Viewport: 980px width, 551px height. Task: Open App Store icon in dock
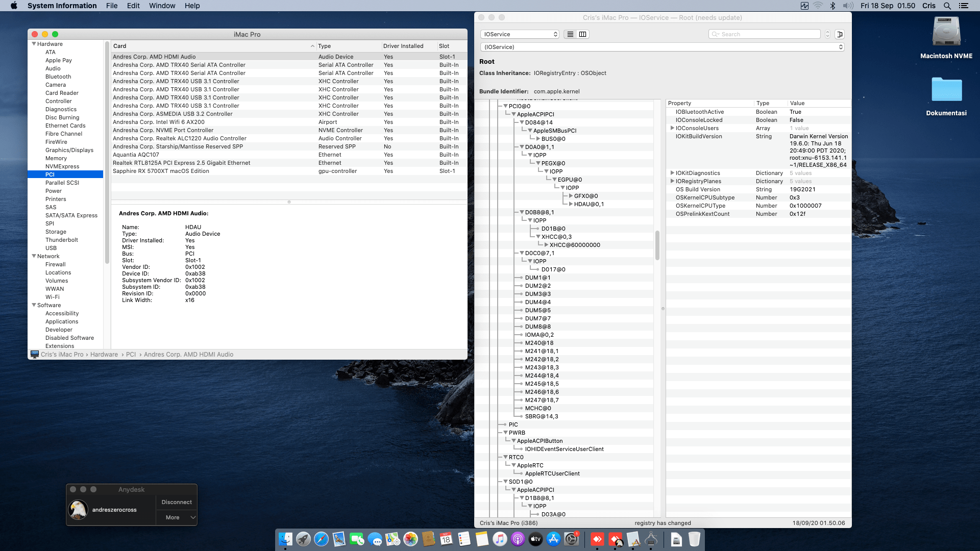point(553,539)
